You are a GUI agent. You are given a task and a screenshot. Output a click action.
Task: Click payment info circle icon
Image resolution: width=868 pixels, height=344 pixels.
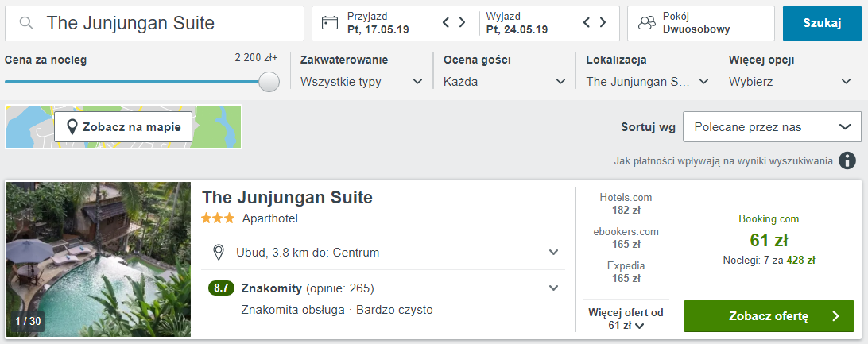[x=847, y=160]
